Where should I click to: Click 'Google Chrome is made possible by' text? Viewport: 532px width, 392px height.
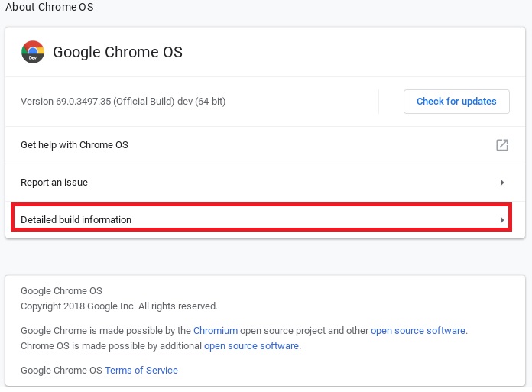pos(105,331)
